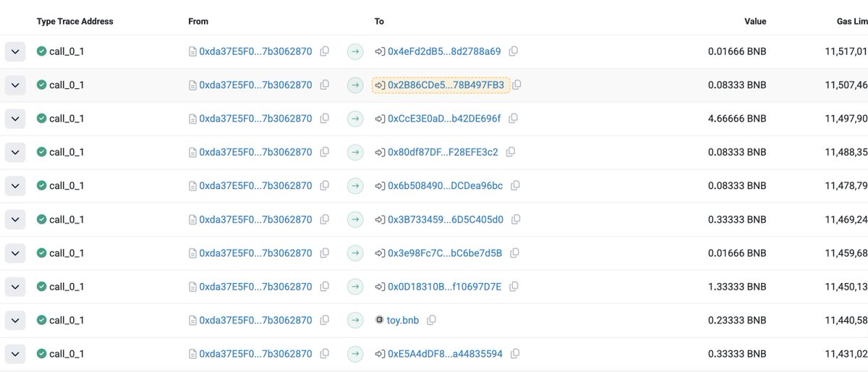Copy the To address 0x4eFd2dB5...8d2788a69
The image size is (868, 372).
pos(514,51)
